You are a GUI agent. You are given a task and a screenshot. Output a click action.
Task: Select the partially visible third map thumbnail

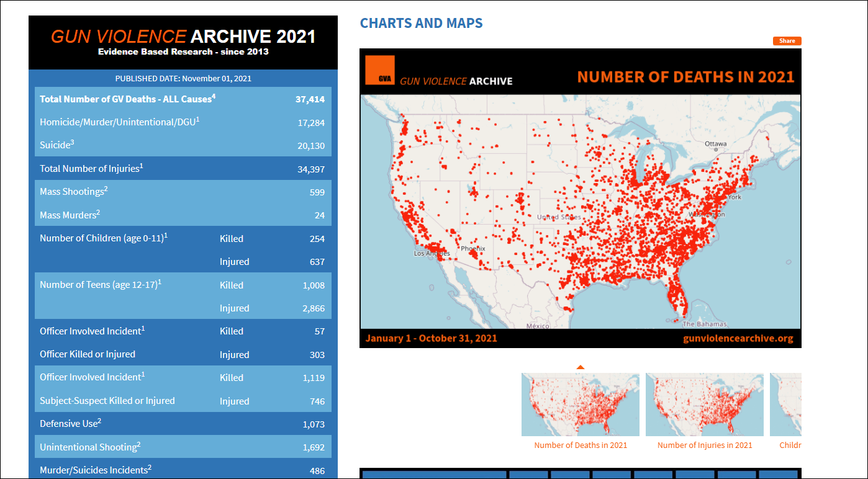click(785, 405)
